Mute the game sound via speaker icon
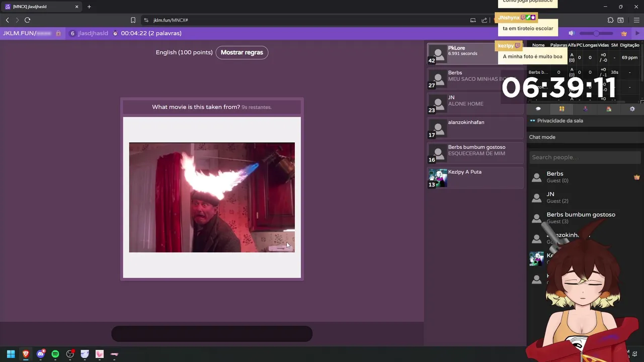644x362 pixels. pos(572,33)
